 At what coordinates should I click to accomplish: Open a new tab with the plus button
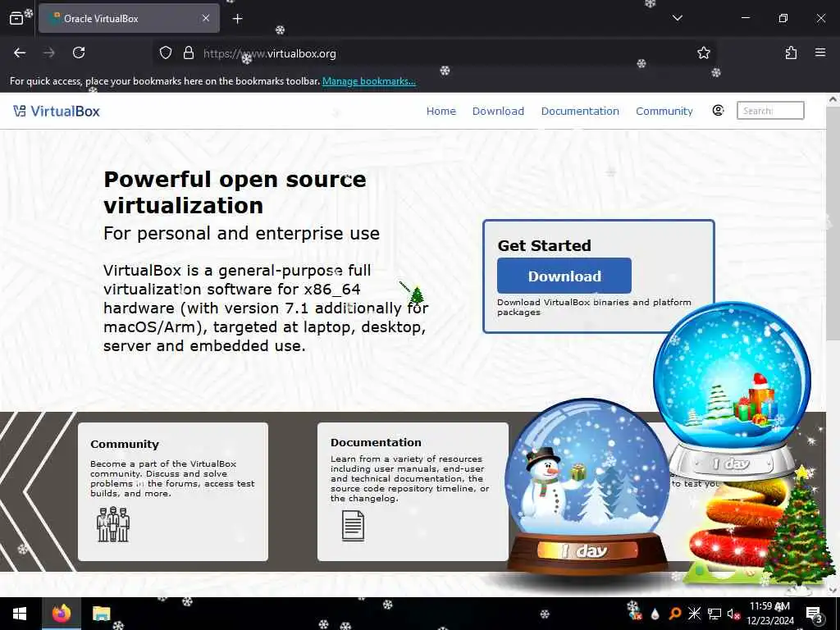[238, 19]
